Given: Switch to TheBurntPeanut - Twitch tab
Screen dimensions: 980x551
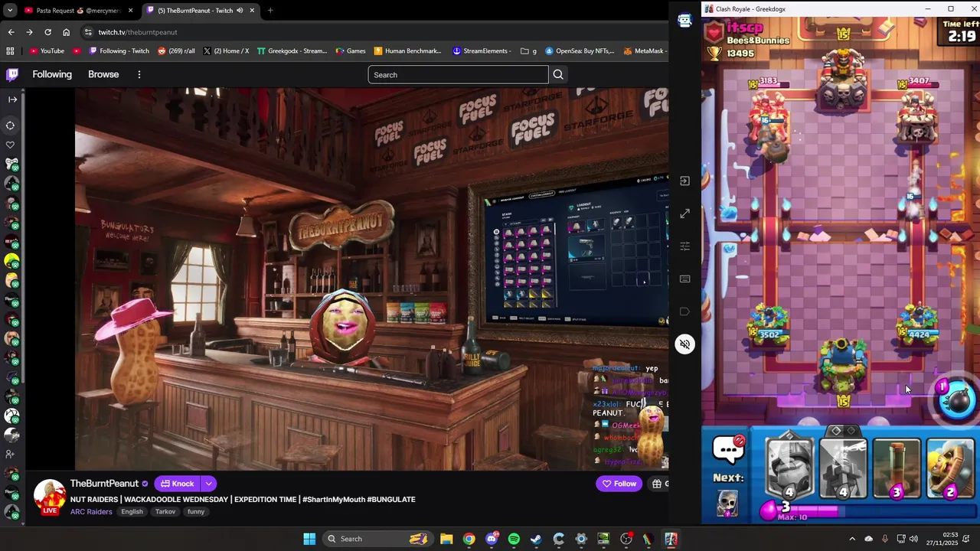Looking at the screenshot, I should (195, 11).
